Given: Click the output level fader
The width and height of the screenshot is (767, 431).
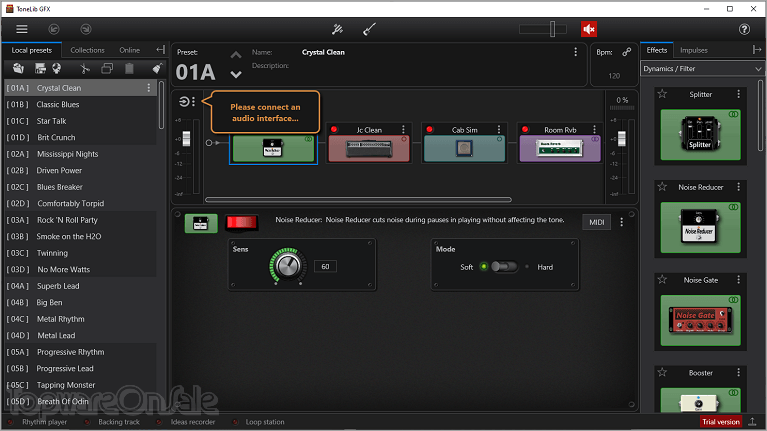Looking at the screenshot, I should tap(621, 138).
